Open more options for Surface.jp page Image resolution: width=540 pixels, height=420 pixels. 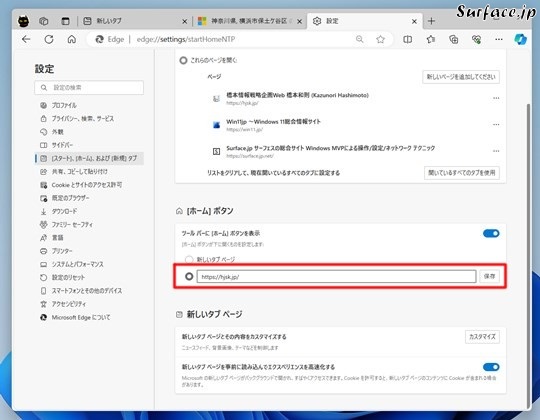click(496, 151)
